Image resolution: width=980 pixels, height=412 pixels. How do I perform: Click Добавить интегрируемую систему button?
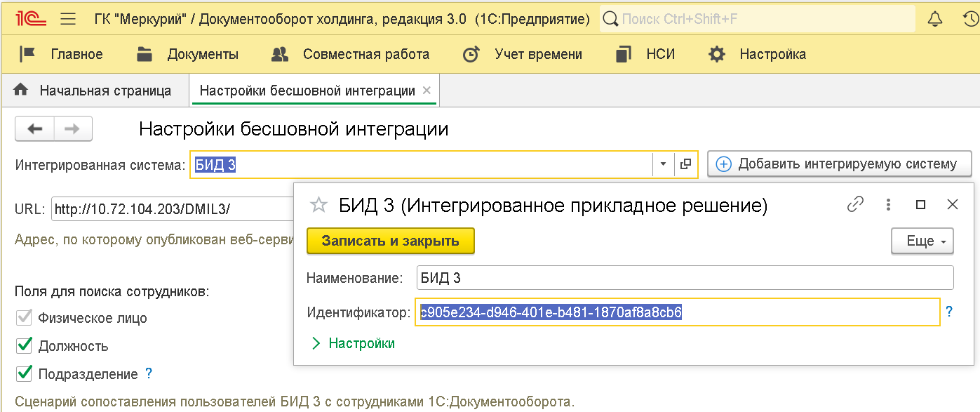pos(839,164)
